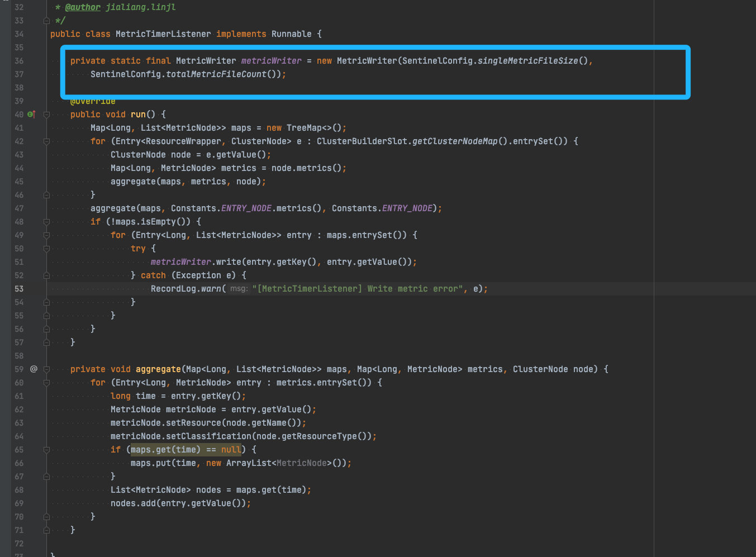This screenshot has width=756, height=557.
Task: Collapse the if (!maps.isEmpty()) block
Action: (47, 222)
